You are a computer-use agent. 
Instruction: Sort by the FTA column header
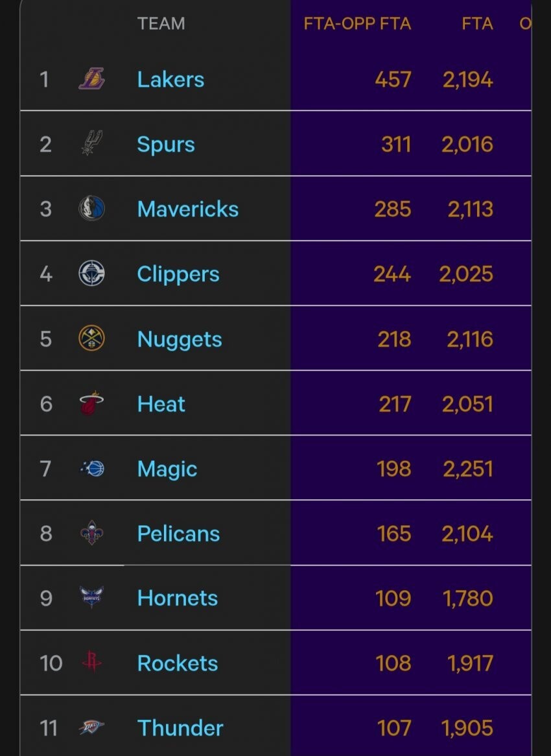[x=477, y=23]
